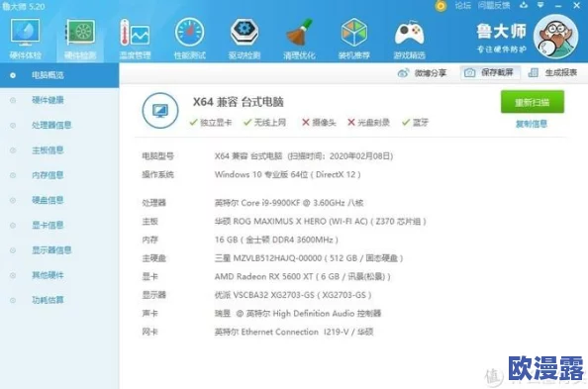This screenshot has width=588, height=389.
Task: Launch 性能测试 performance test icon
Action: 189,39
